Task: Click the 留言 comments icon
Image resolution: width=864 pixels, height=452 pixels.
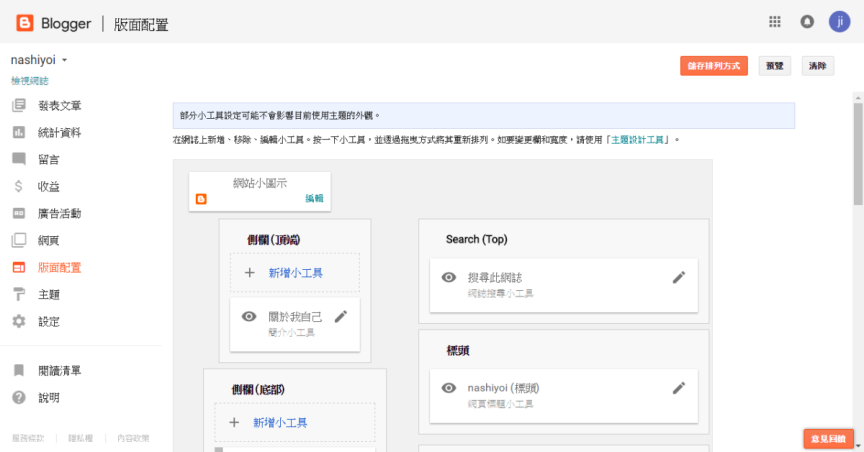Action: pos(19,159)
